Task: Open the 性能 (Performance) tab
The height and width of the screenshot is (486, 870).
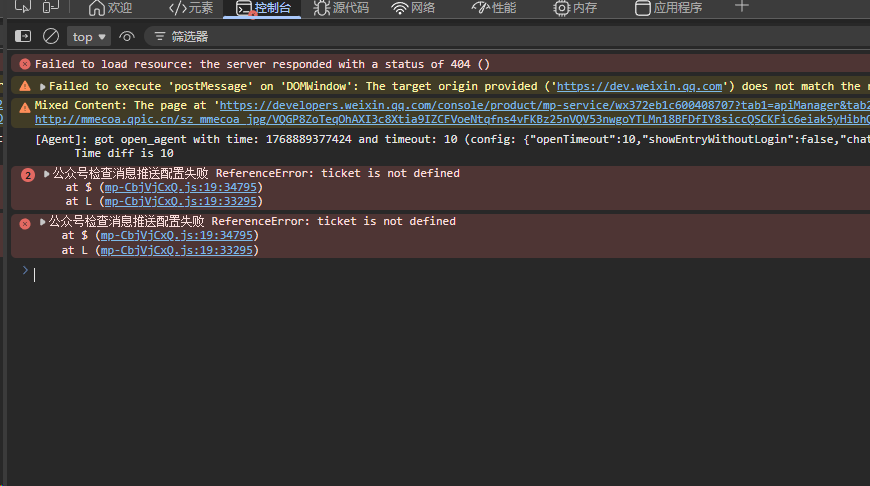Action: pyautogui.click(x=493, y=8)
